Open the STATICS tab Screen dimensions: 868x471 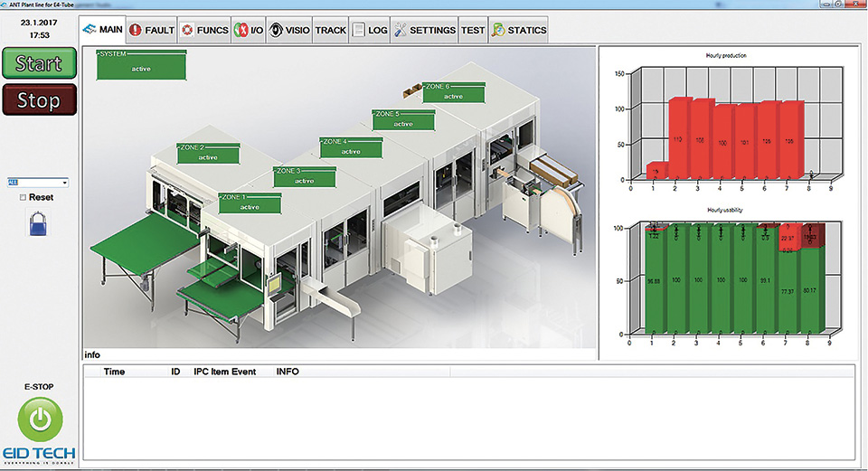click(x=519, y=30)
